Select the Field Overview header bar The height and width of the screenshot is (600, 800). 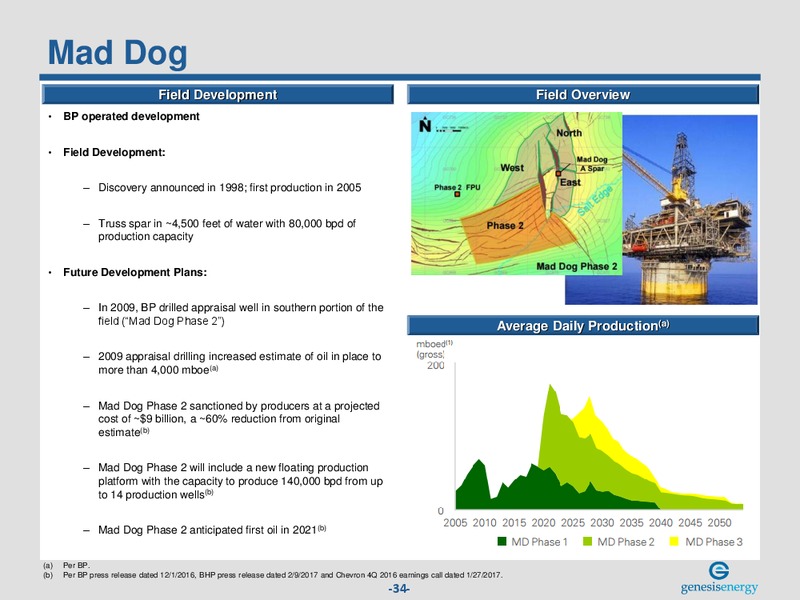583,95
